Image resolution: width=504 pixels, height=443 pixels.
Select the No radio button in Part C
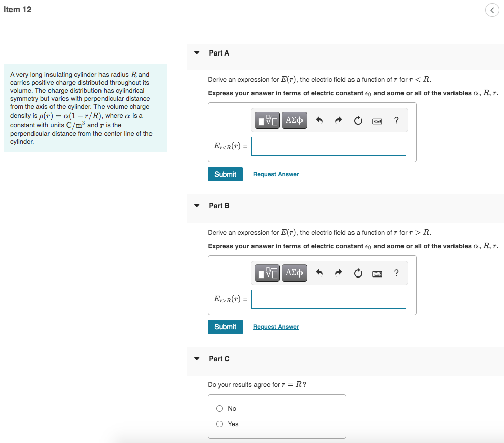(x=219, y=408)
